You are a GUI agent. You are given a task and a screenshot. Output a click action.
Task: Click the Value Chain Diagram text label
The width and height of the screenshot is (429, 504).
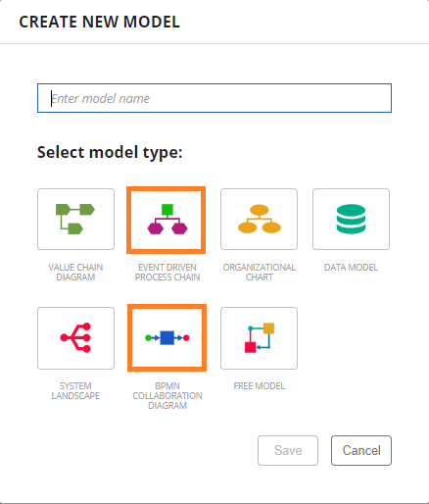point(75,273)
